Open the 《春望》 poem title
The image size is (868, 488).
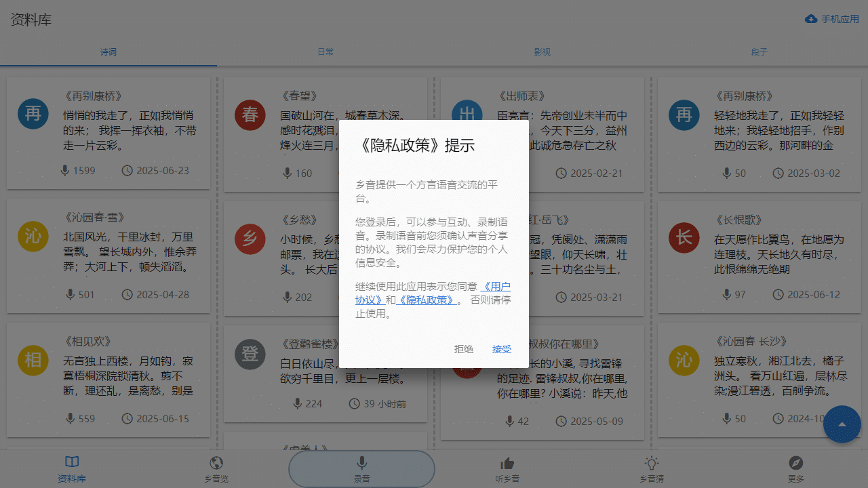(299, 96)
